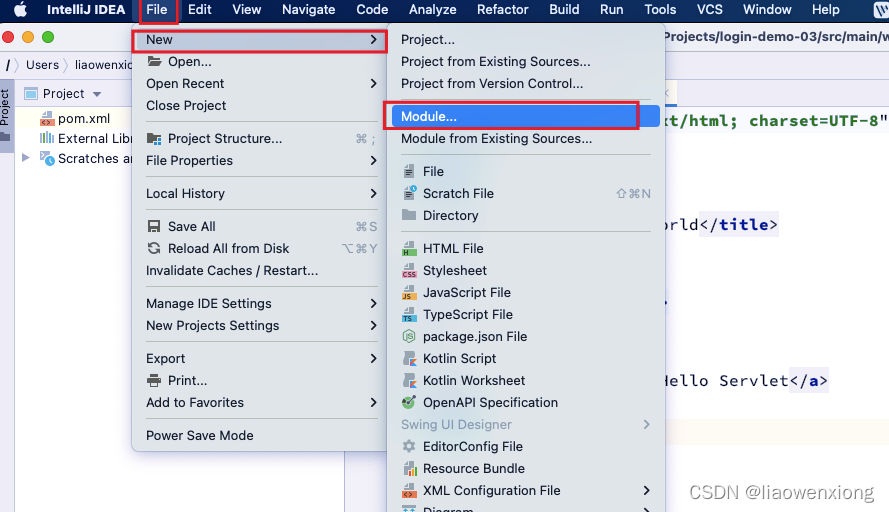Image resolution: width=889 pixels, height=512 pixels.
Task: Open the Refactor menu
Action: pos(502,10)
